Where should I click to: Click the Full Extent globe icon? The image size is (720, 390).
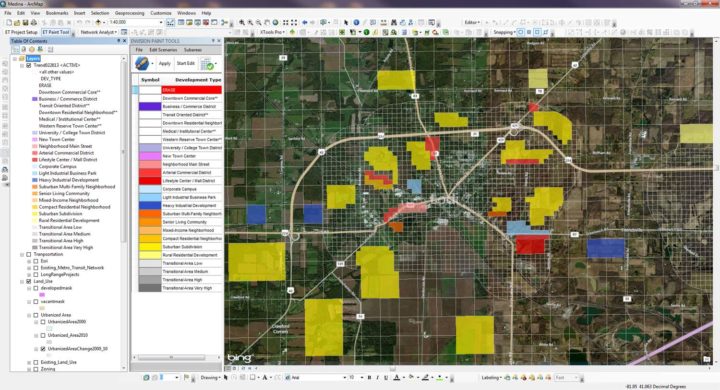point(276,22)
